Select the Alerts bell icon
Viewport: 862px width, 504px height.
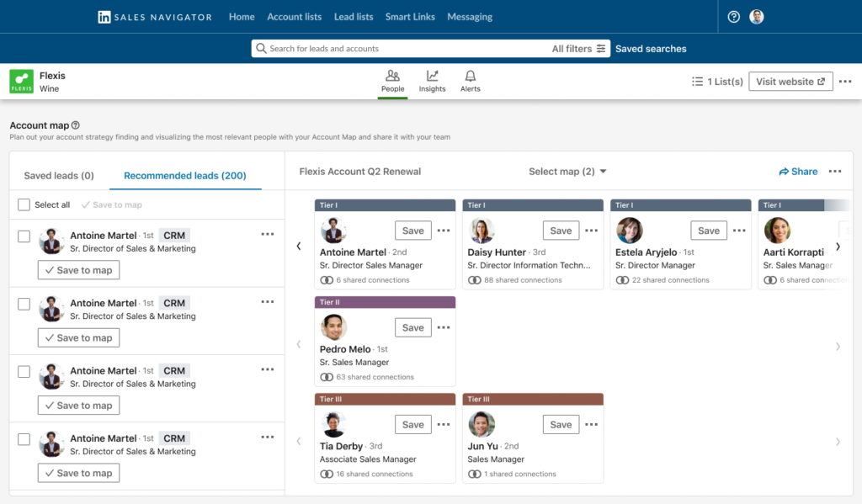pos(470,75)
